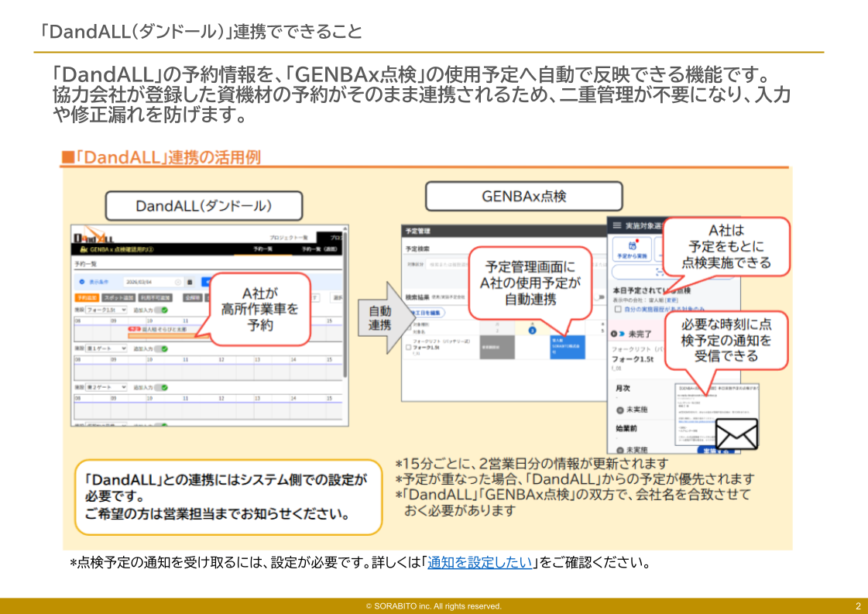
Task: Click the DandALL crane logo
Action: tap(94, 236)
